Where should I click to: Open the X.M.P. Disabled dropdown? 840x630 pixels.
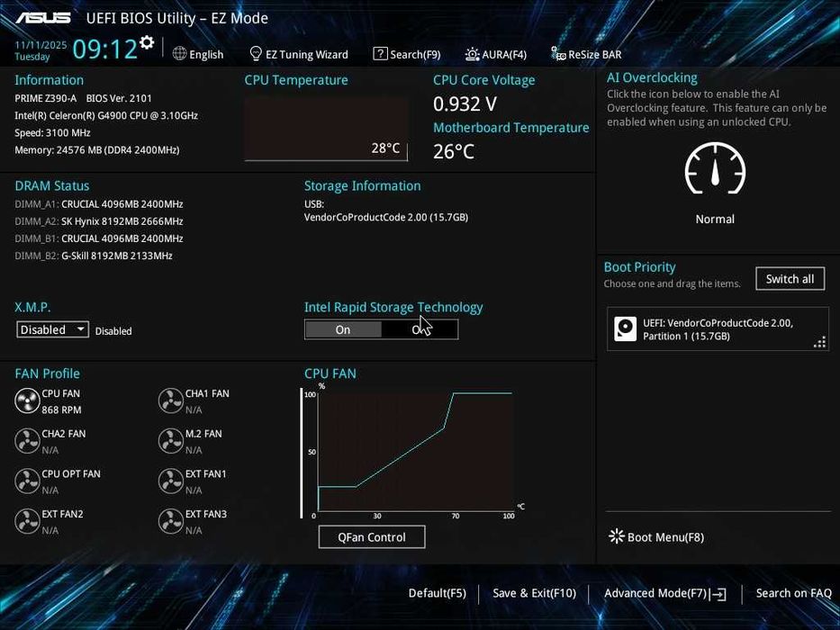pos(52,329)
